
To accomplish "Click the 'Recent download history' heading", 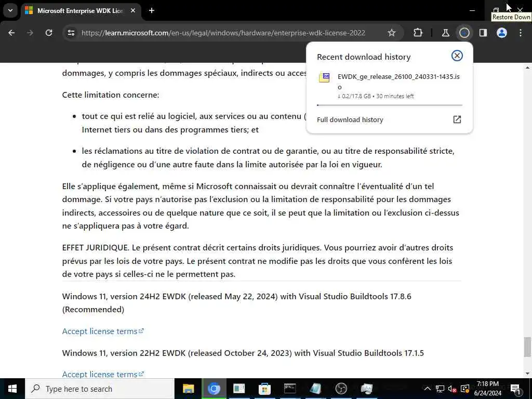I will [364, 57].
